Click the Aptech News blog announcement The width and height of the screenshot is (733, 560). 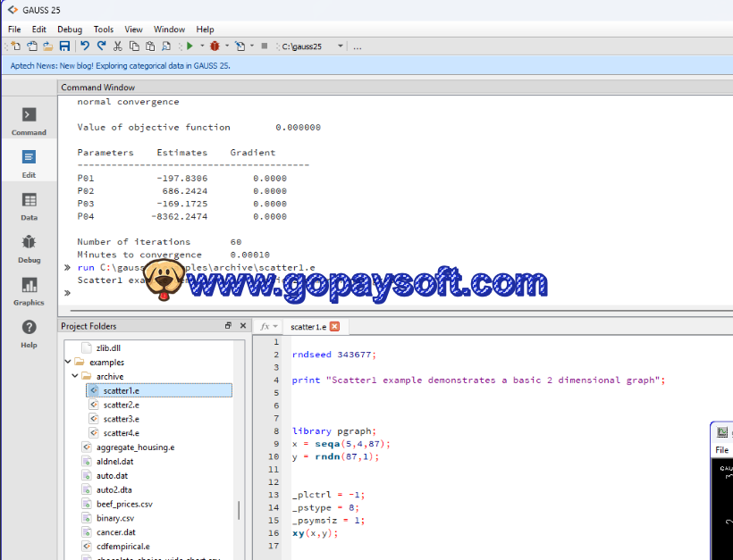coord(121,65)
